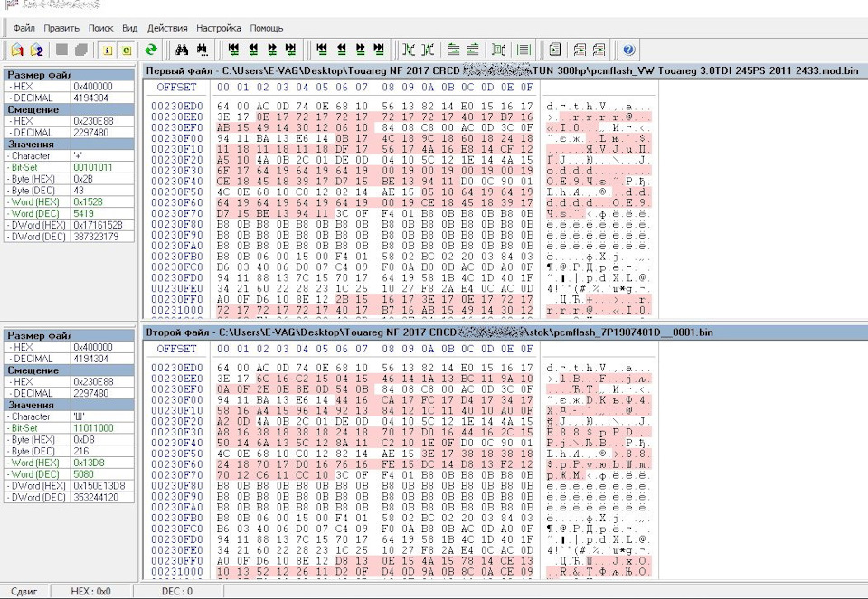
Task: Click the green copy-lines-right icon
Action: pos(473,50)
